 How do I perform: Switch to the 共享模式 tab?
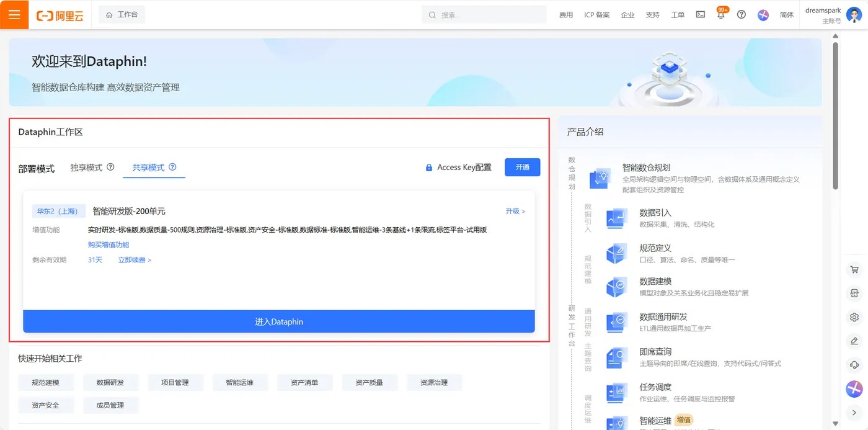148,168
